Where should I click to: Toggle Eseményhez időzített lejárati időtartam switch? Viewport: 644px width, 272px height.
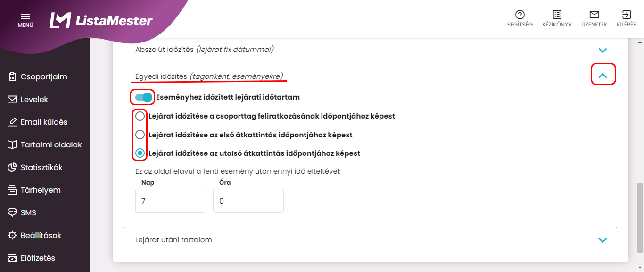click(143, 97)
